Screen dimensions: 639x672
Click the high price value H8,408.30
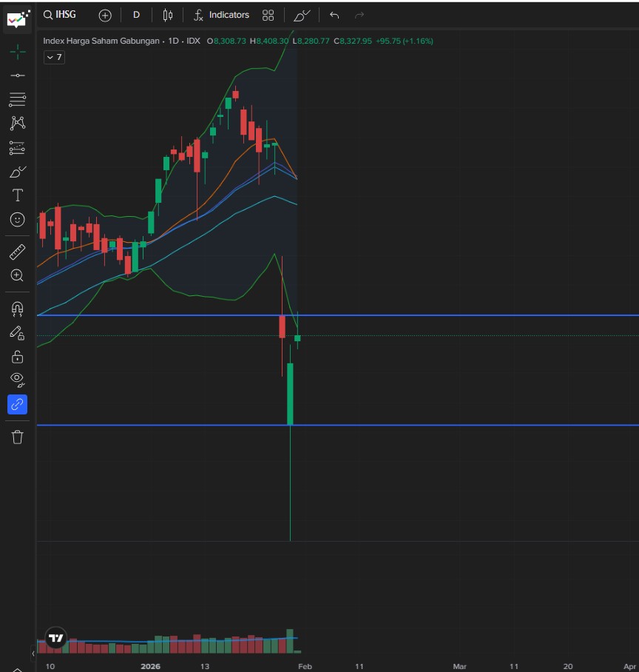[x=269, y=41]
